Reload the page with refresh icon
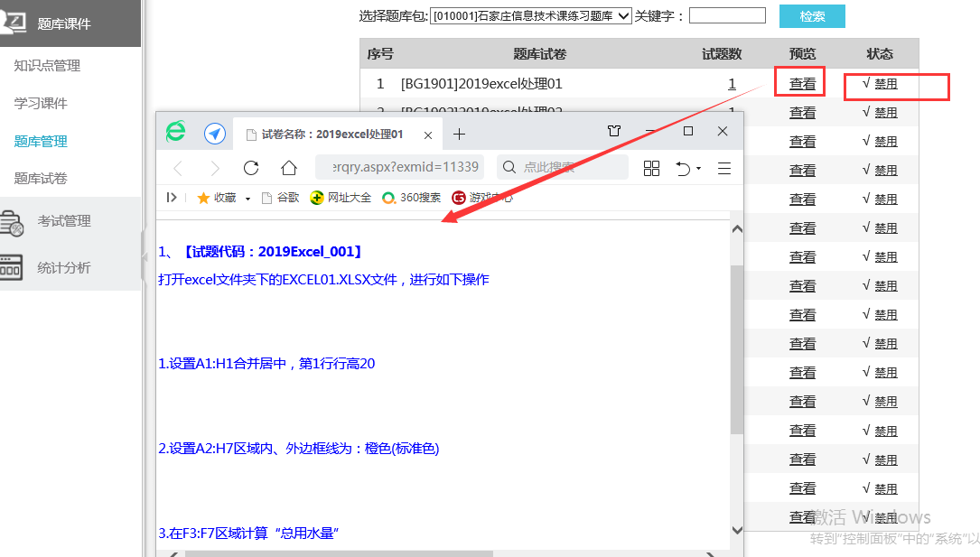The image size is (980, 557). point(251,168)
